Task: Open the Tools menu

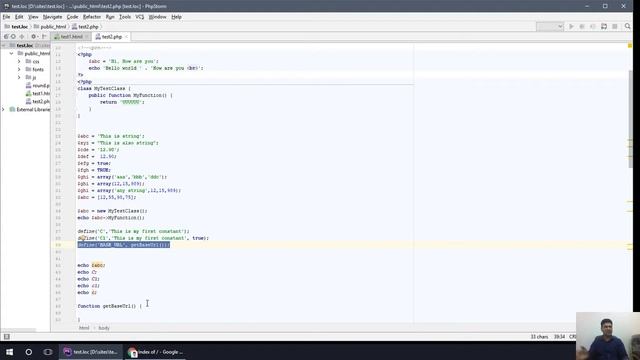Action: 125,17
